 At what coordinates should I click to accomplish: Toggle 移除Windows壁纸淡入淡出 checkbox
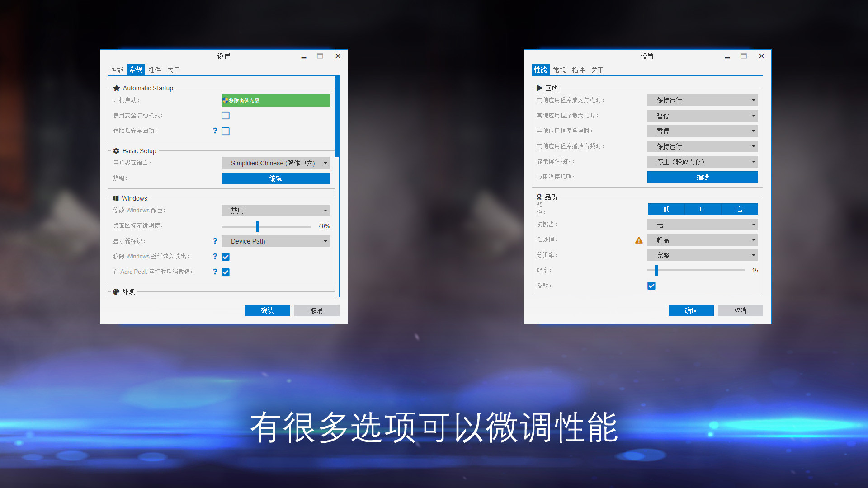pos(225,257)
